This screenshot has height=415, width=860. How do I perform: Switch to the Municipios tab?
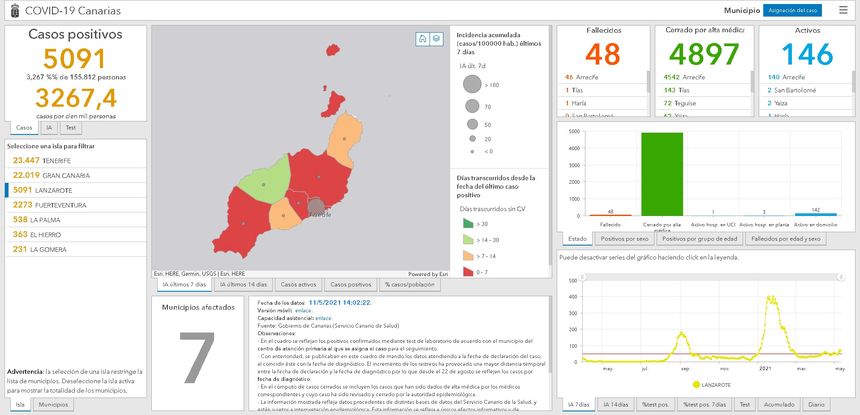pyautogui.click(x=52, y=404)
